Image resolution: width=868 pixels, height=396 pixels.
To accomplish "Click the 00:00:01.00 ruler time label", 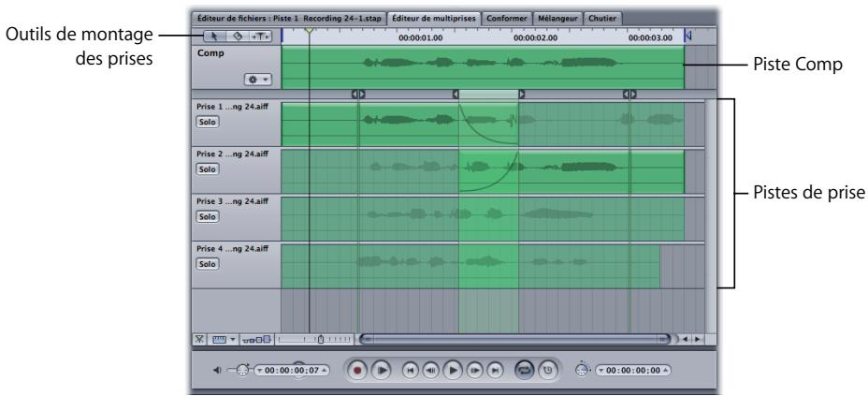I will (x=421, y=38).
